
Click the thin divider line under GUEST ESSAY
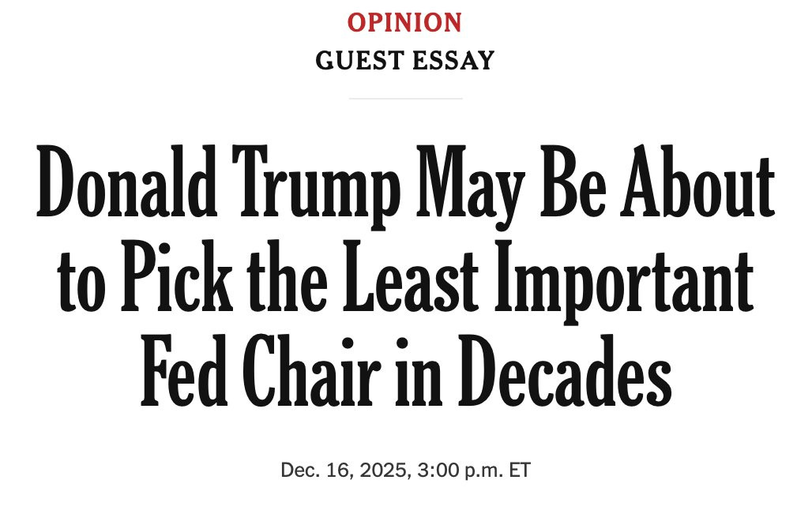(405, 98)
